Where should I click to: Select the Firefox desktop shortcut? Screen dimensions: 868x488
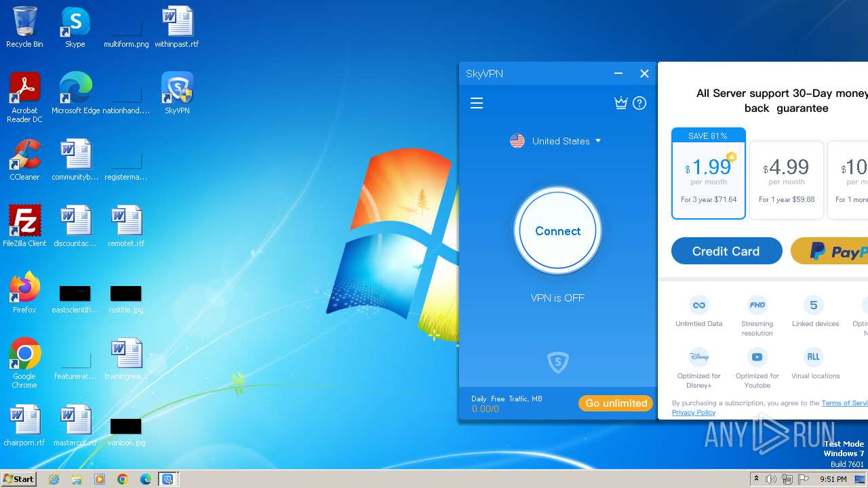tap(24, 293)
